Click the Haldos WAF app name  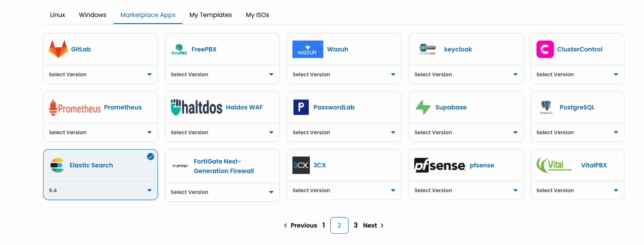pos(244,107)
